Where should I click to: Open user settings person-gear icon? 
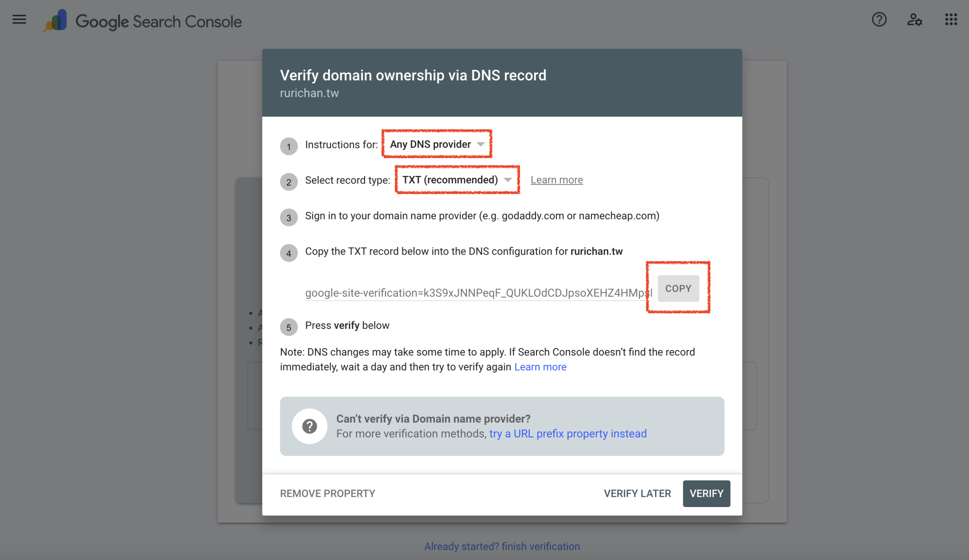pyautogui.click(x=914, y=19)
